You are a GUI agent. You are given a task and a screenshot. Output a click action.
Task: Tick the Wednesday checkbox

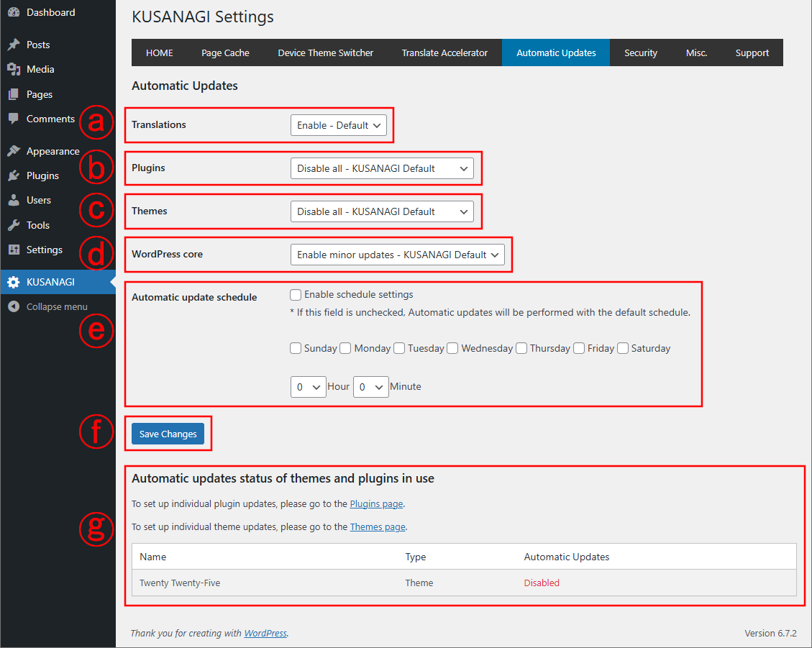[452, 348]
